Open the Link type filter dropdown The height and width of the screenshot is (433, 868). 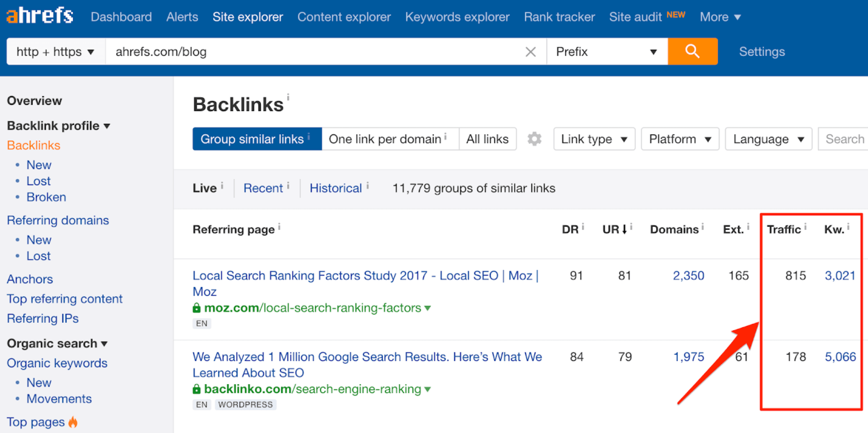pyautogui.click(x=594, y=139)
